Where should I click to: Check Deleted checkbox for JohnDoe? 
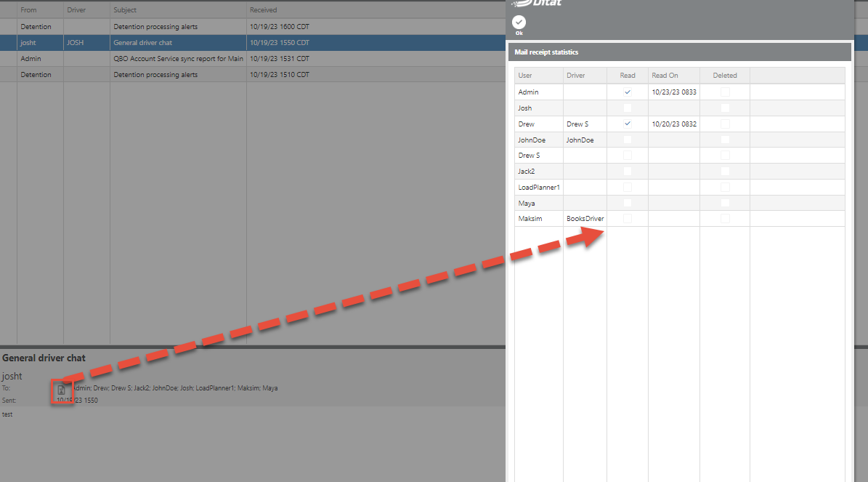(x=725, y=140)
